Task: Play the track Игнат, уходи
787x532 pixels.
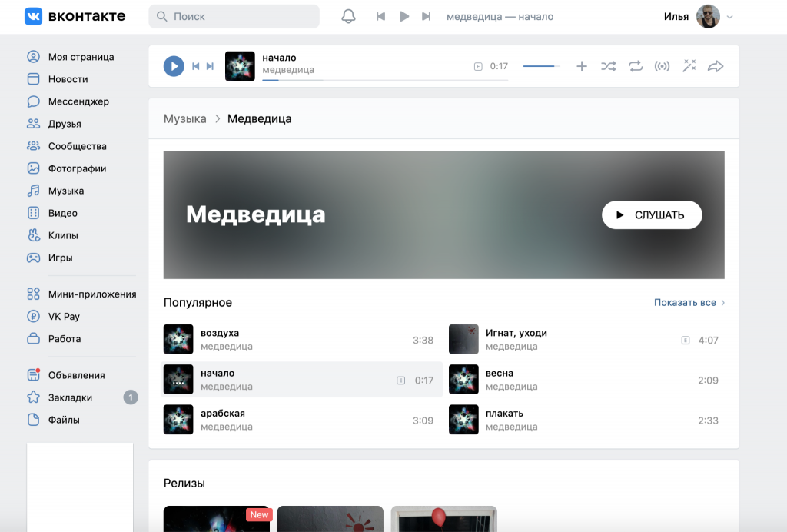Action: point(586,339)
